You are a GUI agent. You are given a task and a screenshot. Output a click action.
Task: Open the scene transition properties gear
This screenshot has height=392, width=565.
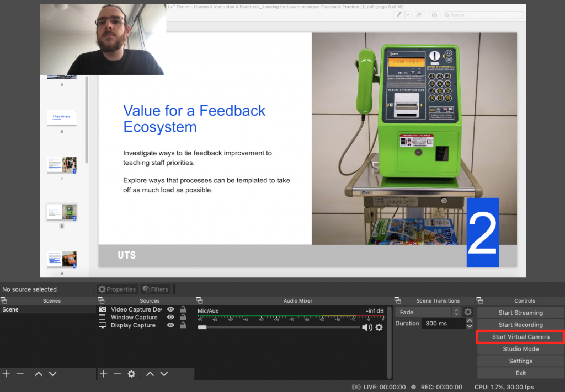(x=468, y=312)
